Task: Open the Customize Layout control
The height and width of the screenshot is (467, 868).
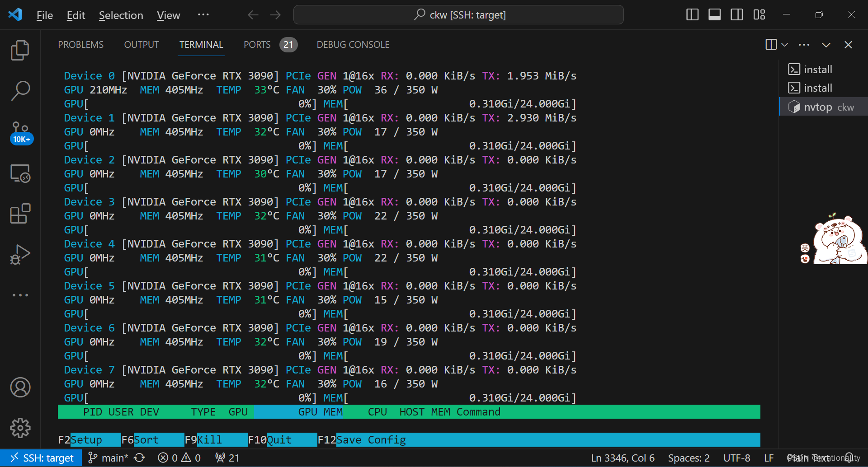Action: pyautogui.click(x=759, y=15)
